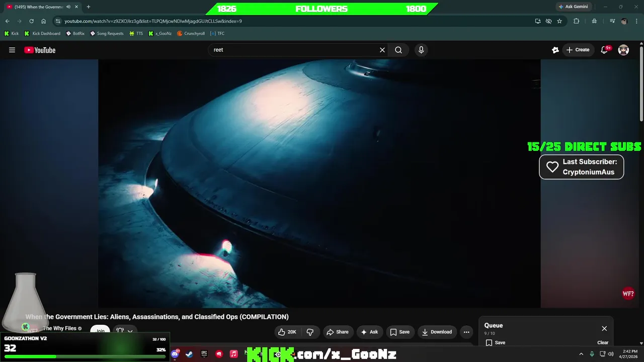Ask Gemini in the title bar

tap(573, 7)
